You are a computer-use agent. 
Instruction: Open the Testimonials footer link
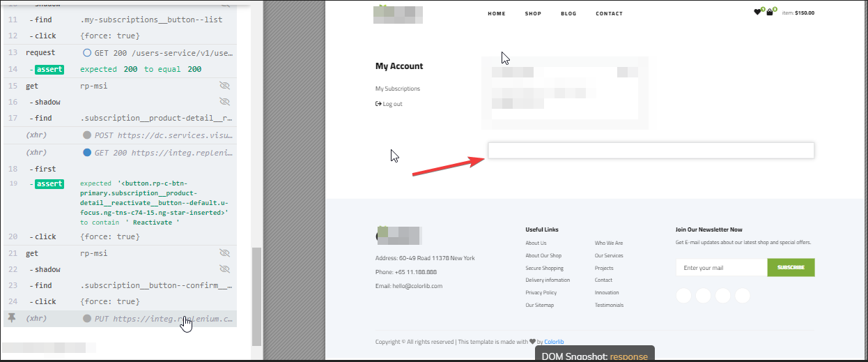(x=609, y=305)
